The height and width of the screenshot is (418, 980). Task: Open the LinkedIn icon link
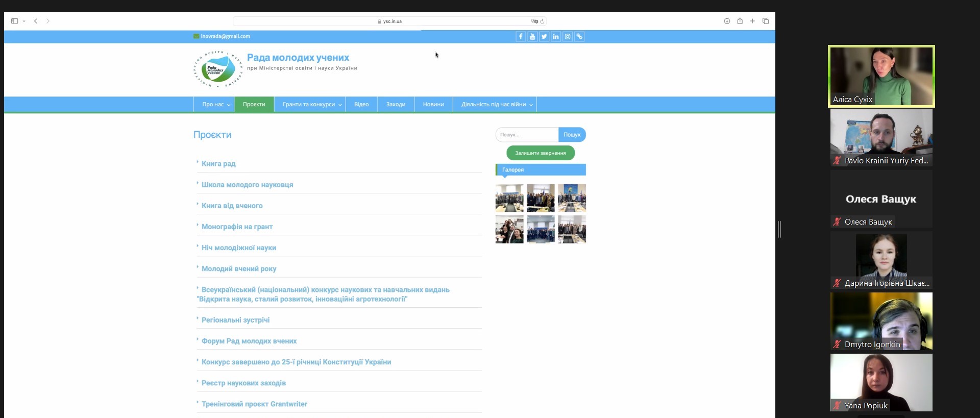tap(556, 37)
